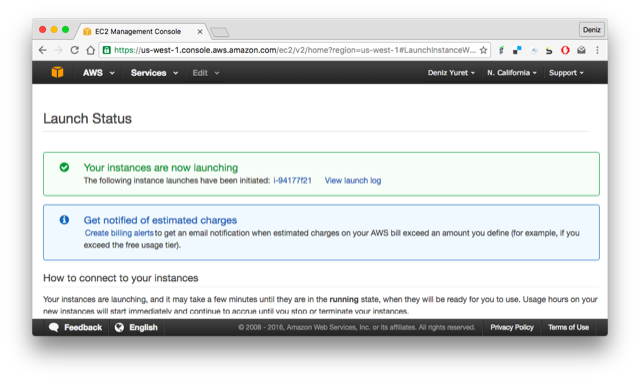Screen dimensions: 640x382
Task: Click the Evernote extension icon
Action: pos(501,50)
